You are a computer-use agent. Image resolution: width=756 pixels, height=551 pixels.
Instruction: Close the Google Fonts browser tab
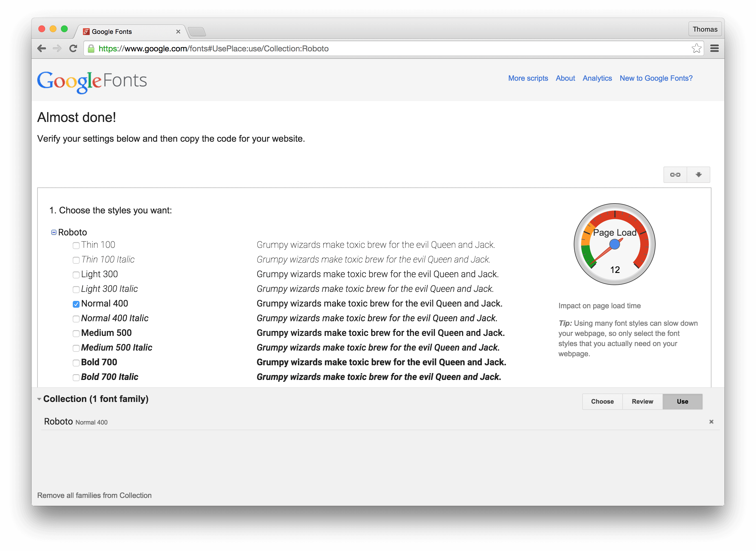(178, 32)
